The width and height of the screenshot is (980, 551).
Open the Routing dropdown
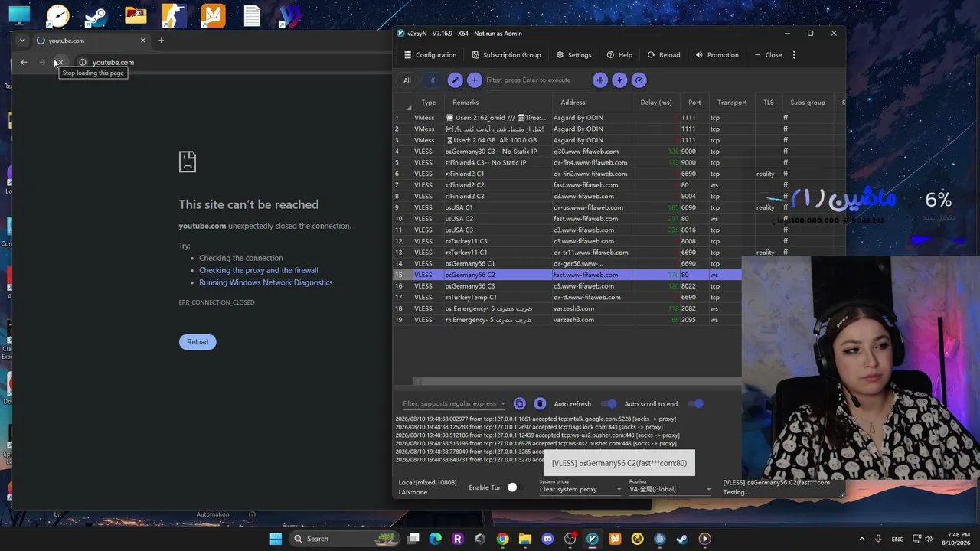click(670, 489)
